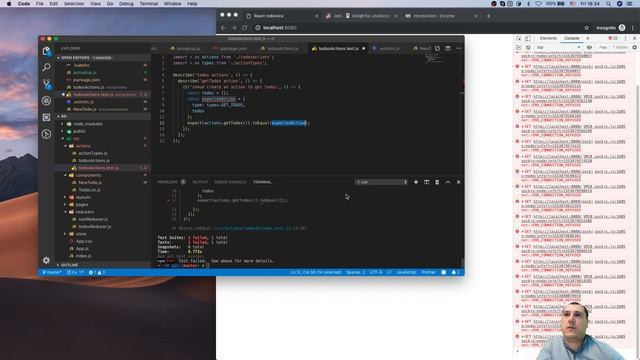Click the UTF-8 encoding status item
Screen dimensions: 640x360
(x=376, y=272)
